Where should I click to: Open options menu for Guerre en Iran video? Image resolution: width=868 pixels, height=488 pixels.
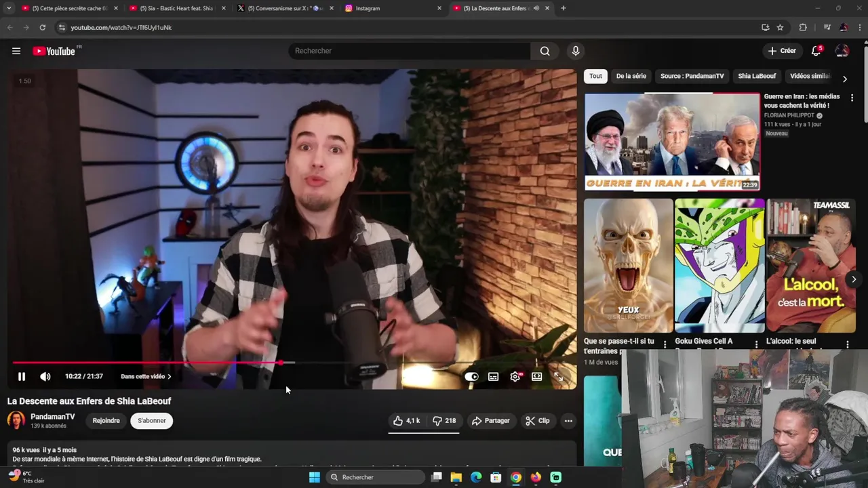click(852, 98)
